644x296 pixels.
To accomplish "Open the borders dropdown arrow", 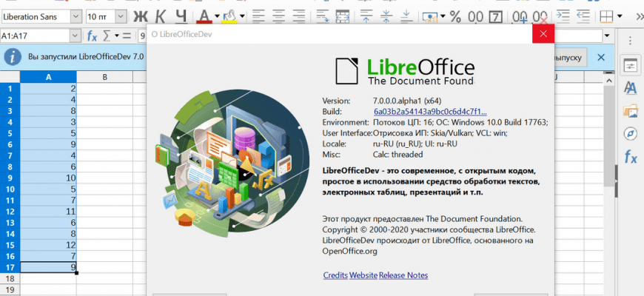I will pyautogui.click(x=620, y=16).
